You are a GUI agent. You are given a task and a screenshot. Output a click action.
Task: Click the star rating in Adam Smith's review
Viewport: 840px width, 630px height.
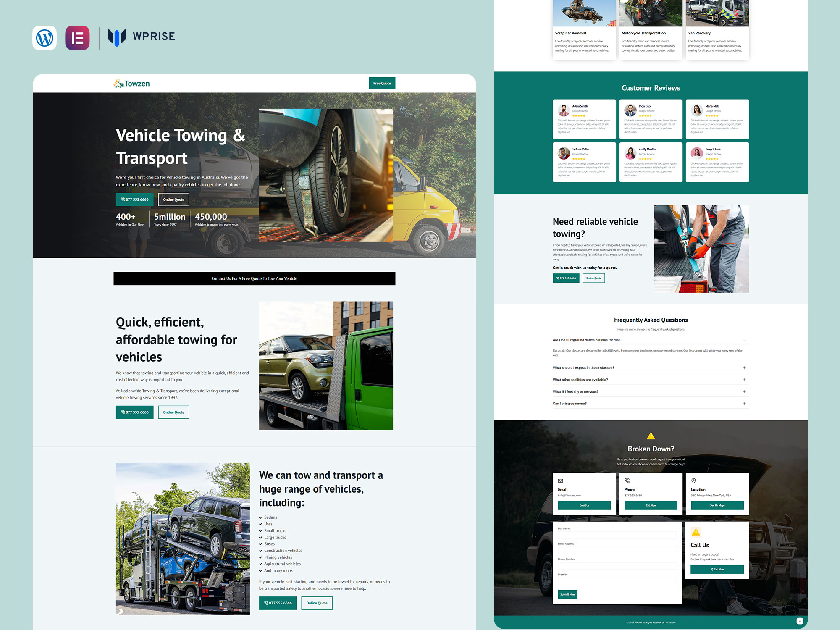coord(579,116)
